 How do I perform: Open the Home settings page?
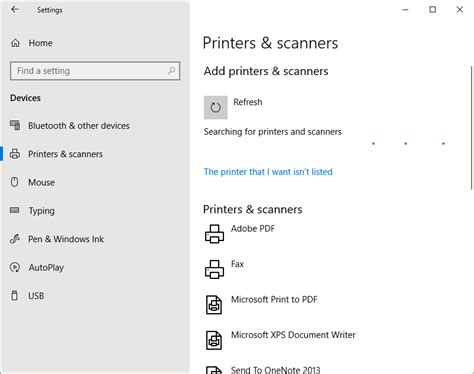(40, 43)
